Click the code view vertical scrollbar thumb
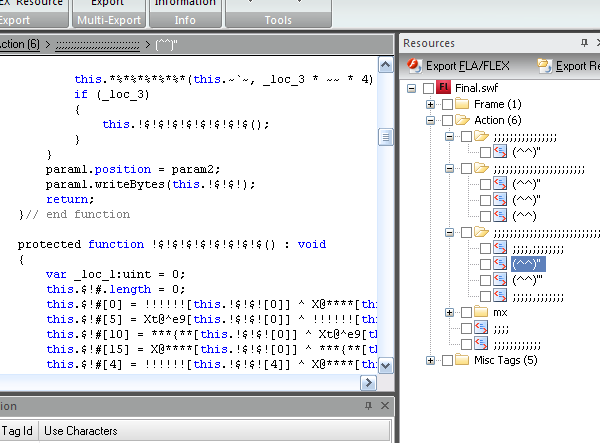This screenshot has height=443, width=600. click(386, 137)
